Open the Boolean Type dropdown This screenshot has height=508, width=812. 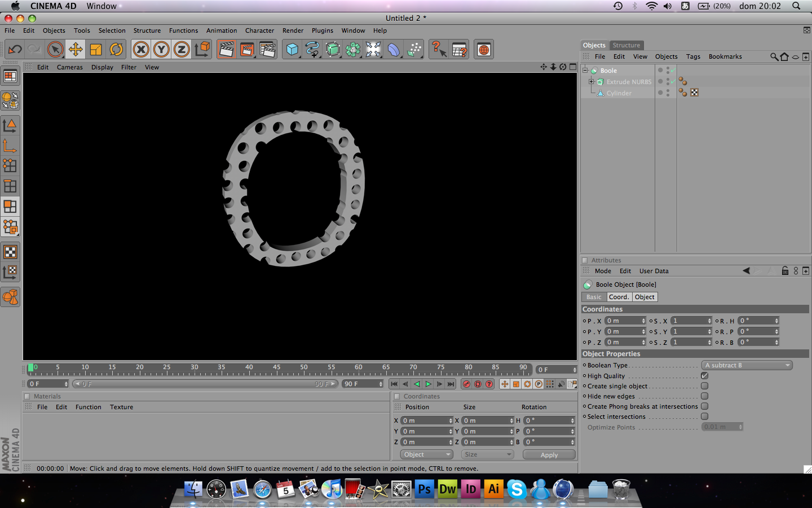coord(747,365)
